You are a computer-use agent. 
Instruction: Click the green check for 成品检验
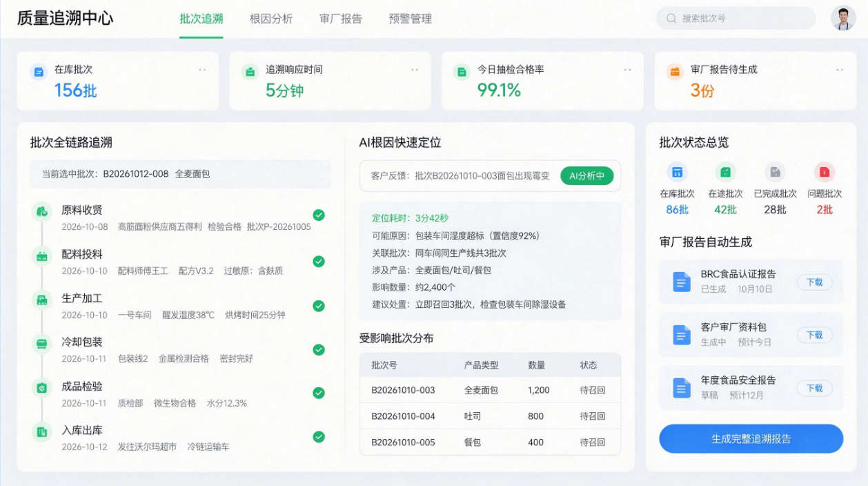tap(319, 393)
